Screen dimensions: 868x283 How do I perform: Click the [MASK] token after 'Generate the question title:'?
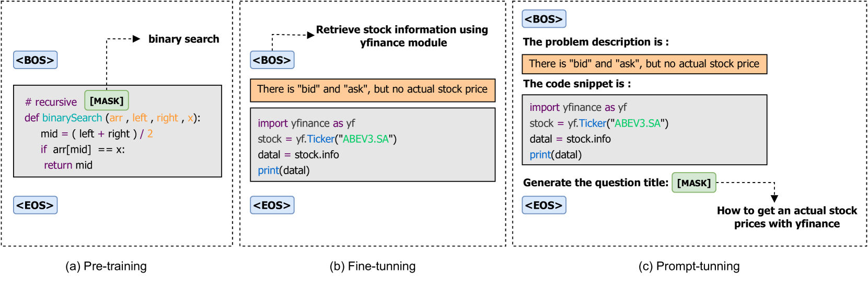pyautogui.click(x=693, y=183)
